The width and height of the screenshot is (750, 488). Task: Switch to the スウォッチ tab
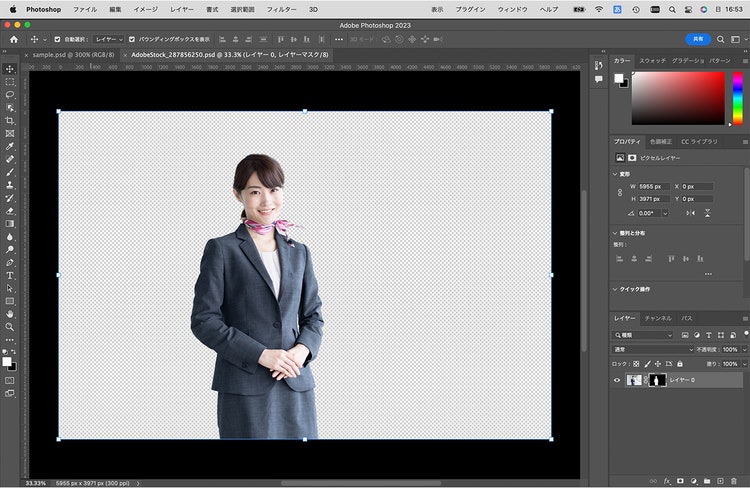pyautogui.click(x=652, y=61)
